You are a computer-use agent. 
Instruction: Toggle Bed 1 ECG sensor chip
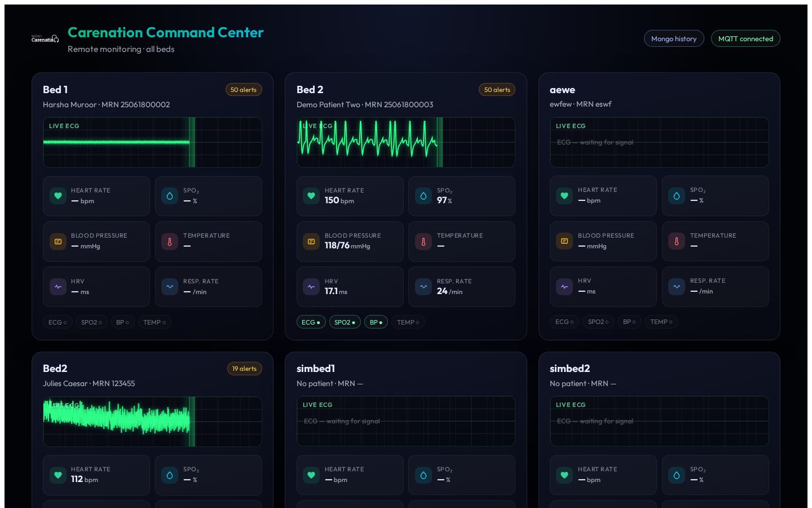(58, 322)
